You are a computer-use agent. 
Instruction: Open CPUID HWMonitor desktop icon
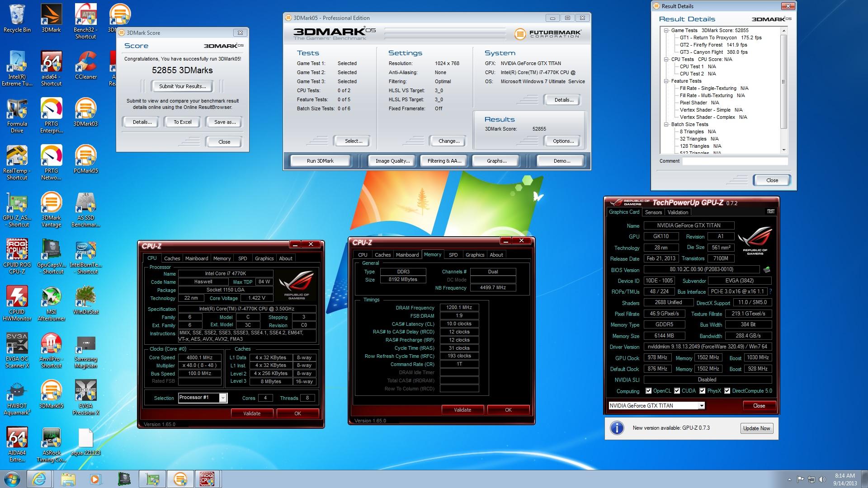point(17,303)
